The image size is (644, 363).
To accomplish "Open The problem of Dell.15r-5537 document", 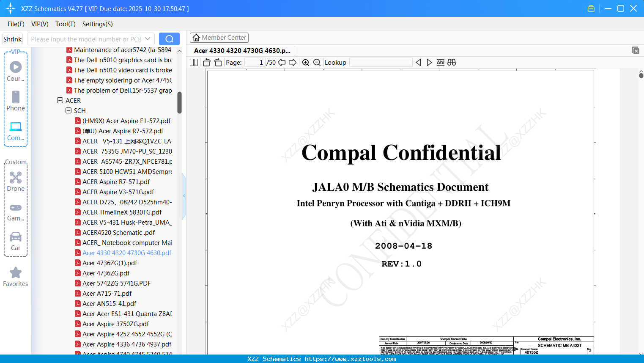I will (123, 91).
